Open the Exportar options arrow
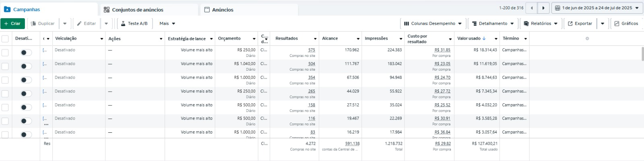 (603, 23)
